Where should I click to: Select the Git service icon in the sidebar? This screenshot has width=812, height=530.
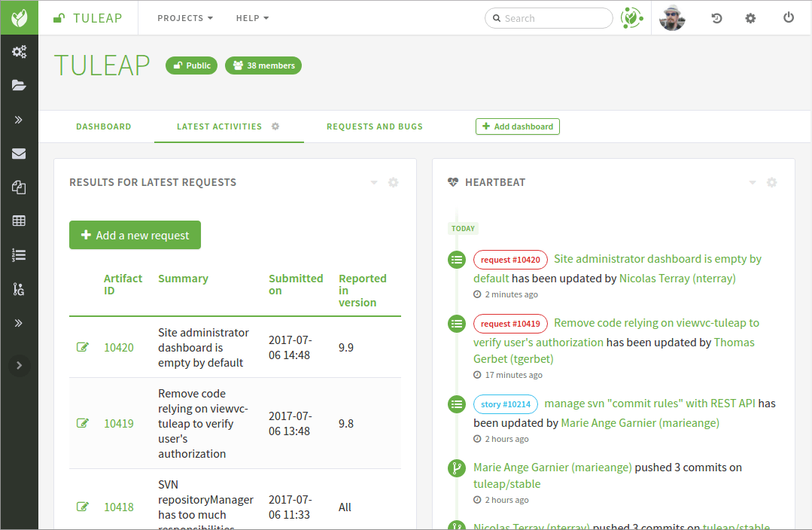pyautogui.click(x=20, y=288)
